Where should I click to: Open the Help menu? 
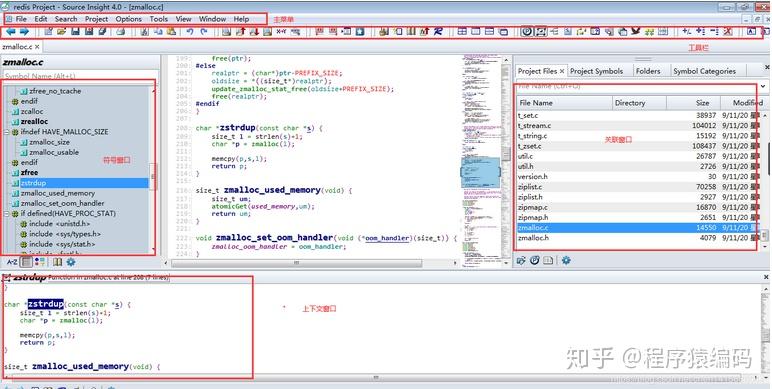pyautogui.click(x=241, y=19)
